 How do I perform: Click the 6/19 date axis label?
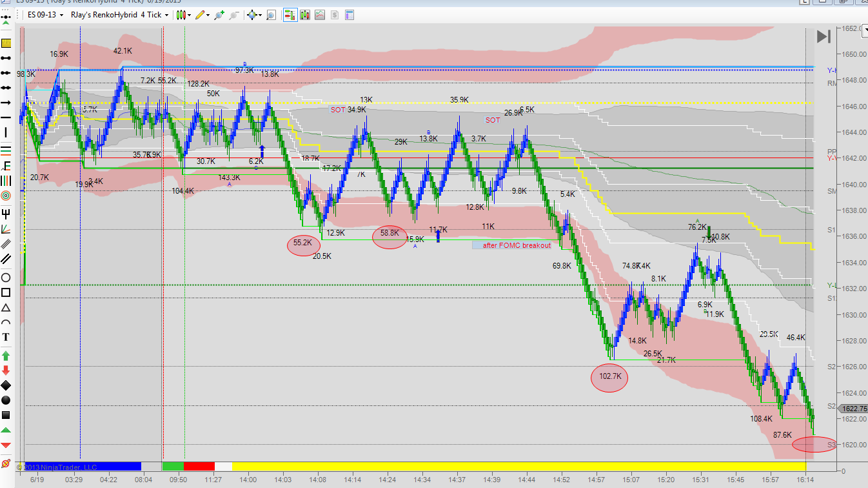(x=37, y=480)
